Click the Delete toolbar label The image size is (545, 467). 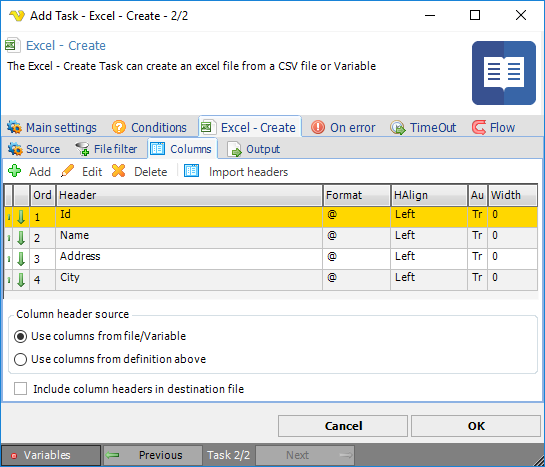151,172
